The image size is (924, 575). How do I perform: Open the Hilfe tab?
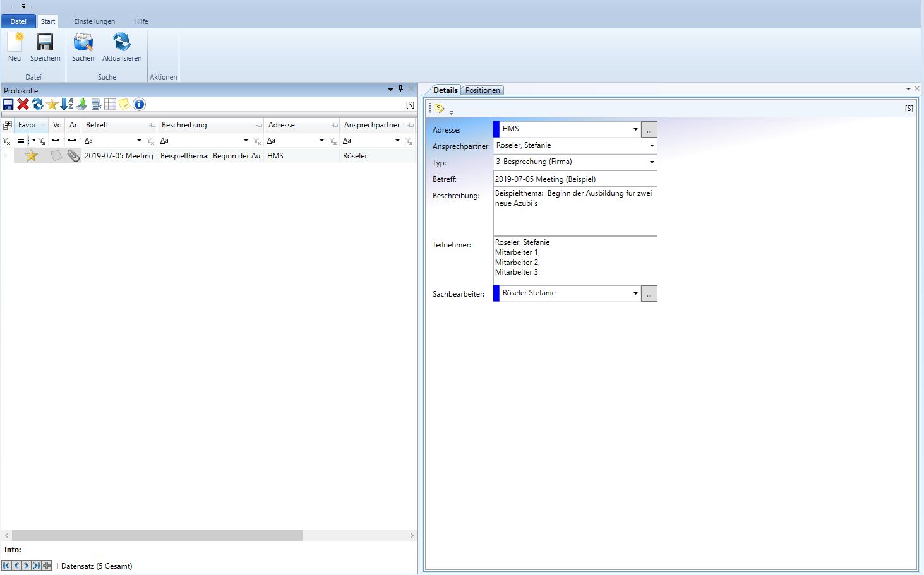click(x=141, y=21)
